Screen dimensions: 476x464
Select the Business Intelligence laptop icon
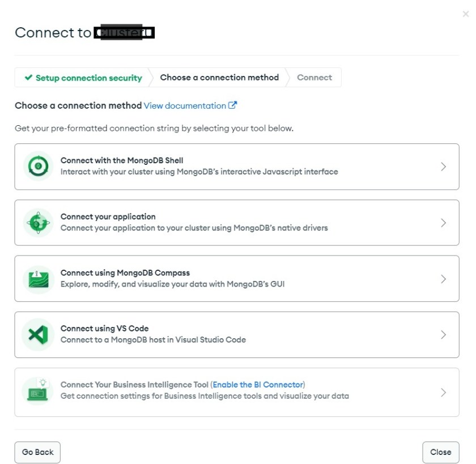point(37,391)
